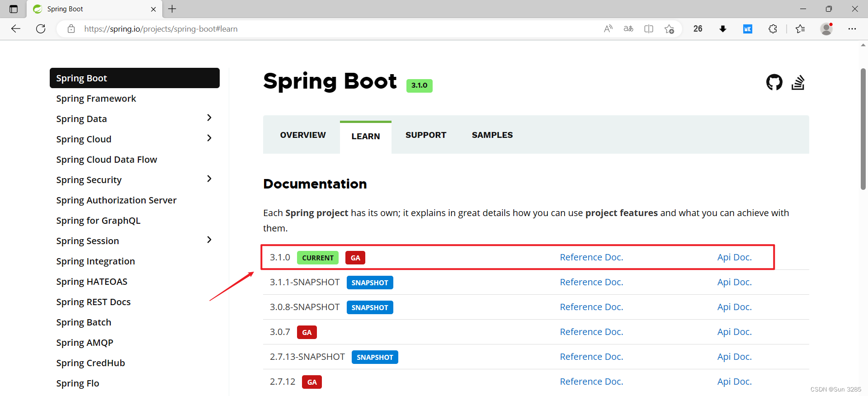Open Reference Doc. for version 3.1.0
Viewport: 868px width, 396px height.
pyautogui.click(x=591, y=257)
